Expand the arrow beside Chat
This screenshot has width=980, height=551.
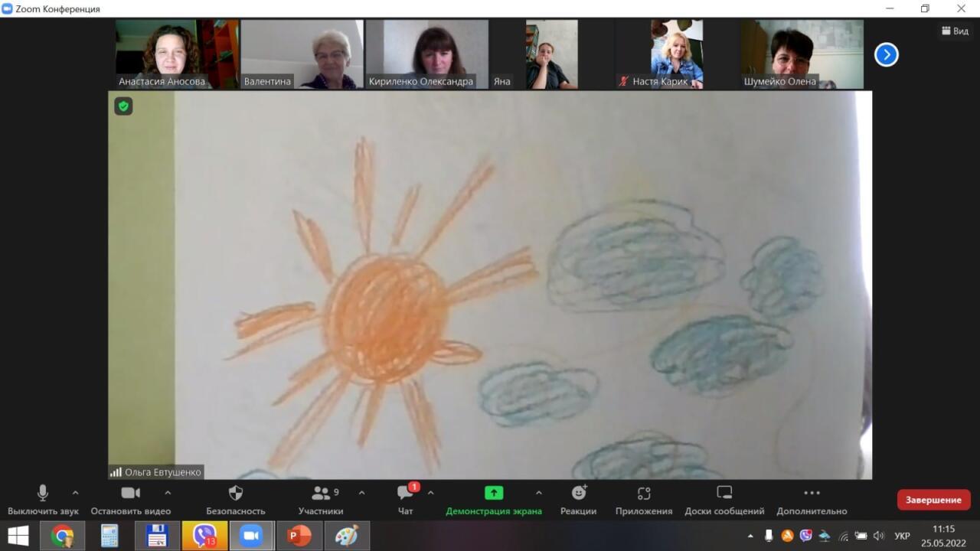click(x=430, y=493)
